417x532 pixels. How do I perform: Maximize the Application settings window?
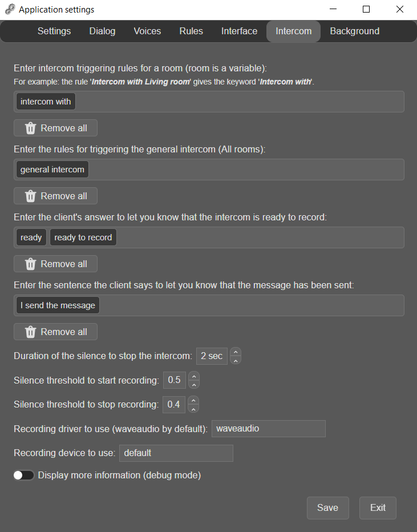coord(366,9)
